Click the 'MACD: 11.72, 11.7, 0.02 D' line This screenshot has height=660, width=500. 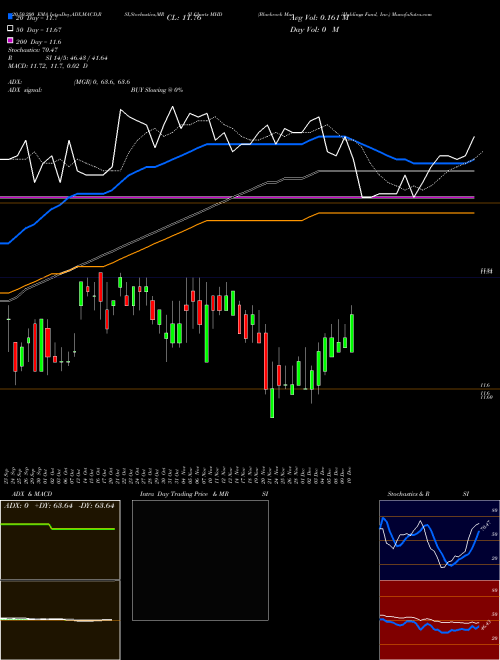click(x=48, y=66)
